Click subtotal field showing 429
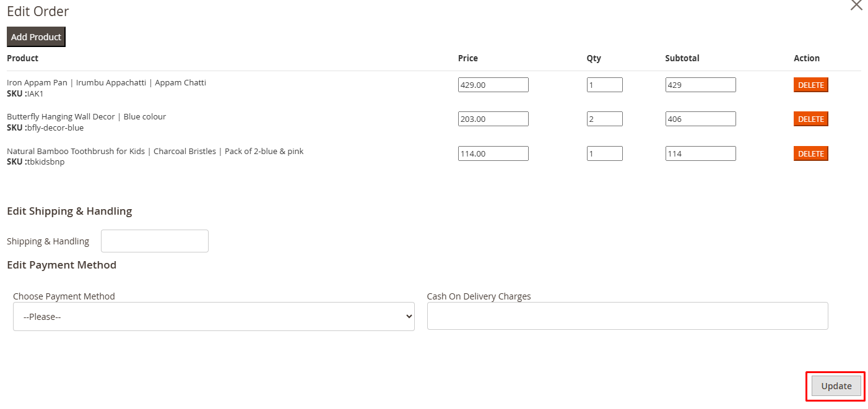868x409 pixels. click(x=701, y=85)
